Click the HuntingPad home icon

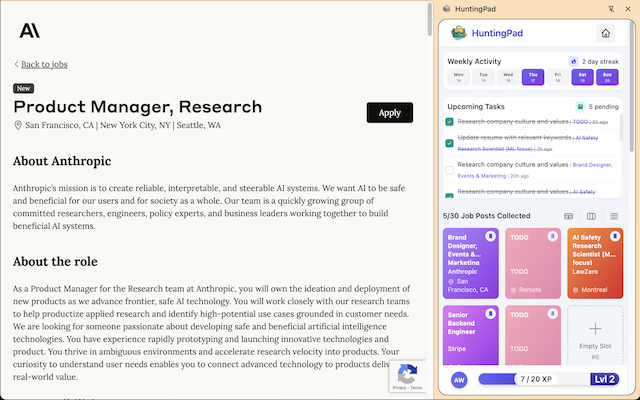(x=606, y=33)
